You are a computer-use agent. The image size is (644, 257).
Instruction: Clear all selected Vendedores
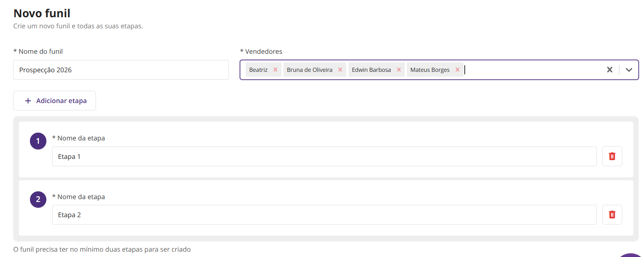[610, 70]
